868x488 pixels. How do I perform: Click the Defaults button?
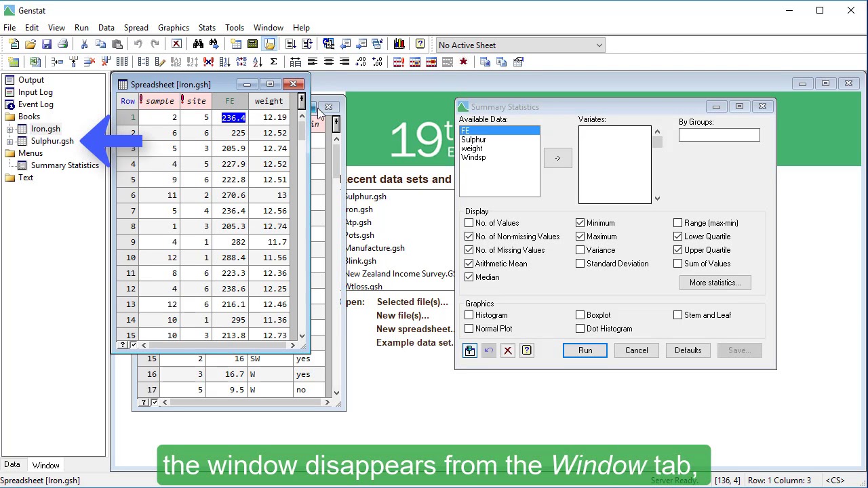click(x=688, y=350)
